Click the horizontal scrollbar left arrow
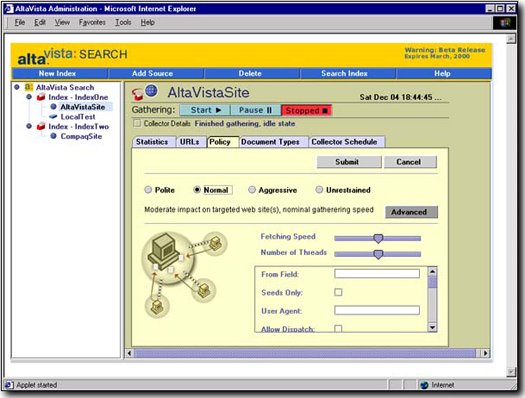The width and height of the screenshot is (525, 398). (x=130, y=353)
